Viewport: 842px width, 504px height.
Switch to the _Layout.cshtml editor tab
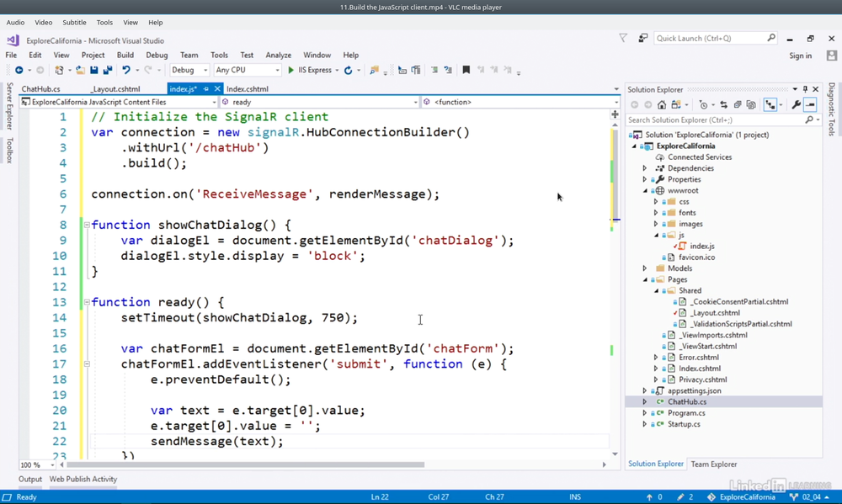pyautogui.click(x=115, y=89)
